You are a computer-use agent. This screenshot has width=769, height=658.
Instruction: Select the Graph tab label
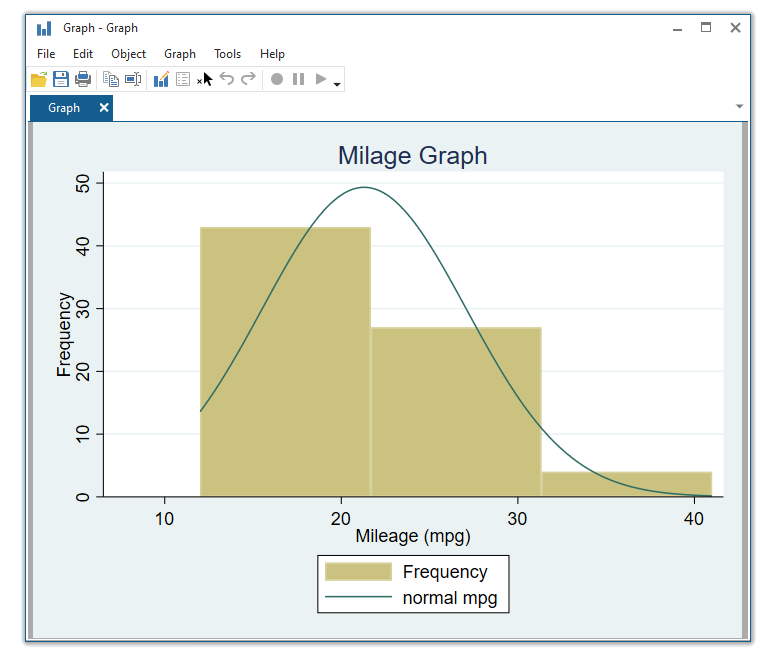(64, 108)
